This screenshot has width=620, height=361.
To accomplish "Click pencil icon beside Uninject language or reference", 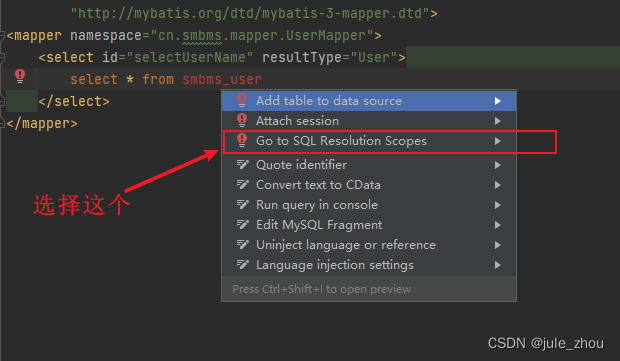I will (242, 245).
